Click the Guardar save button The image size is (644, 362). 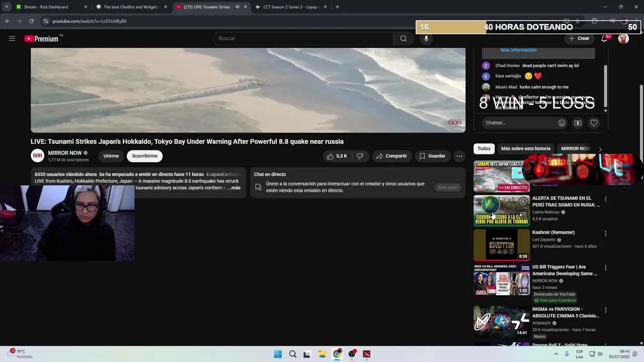point(432,156)
